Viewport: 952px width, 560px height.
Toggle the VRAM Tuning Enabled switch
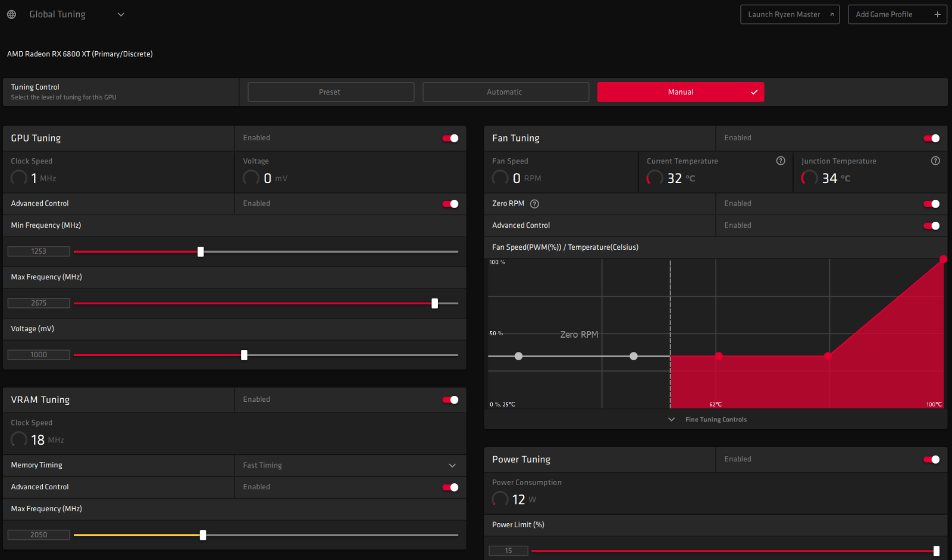pos(450,400)
